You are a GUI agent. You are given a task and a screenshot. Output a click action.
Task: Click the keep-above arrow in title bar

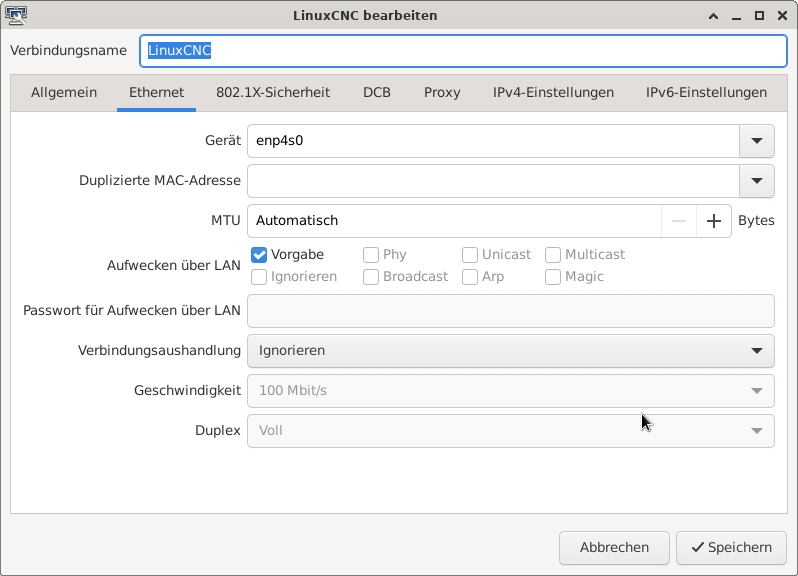[714, 16]
